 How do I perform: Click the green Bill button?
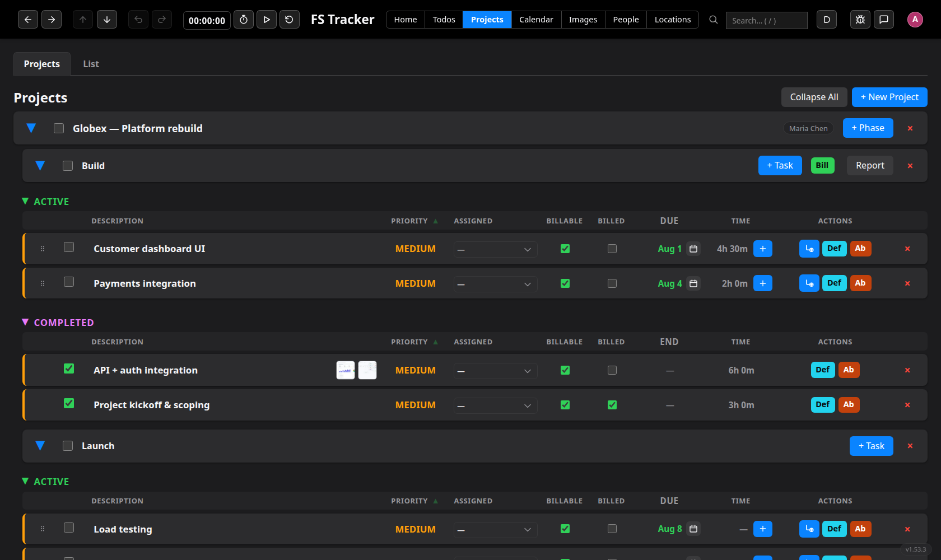click(x=822, y=165)
